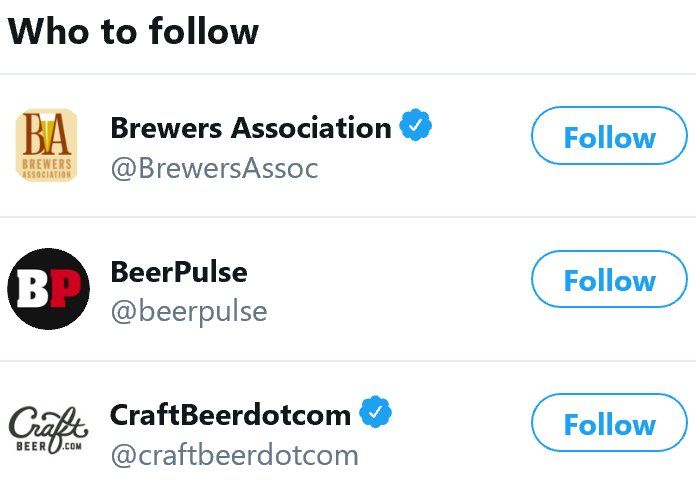Click the @beerpulse handle
Screen dimensions: 696x498
pyautogui.click(x=189, y=312)
